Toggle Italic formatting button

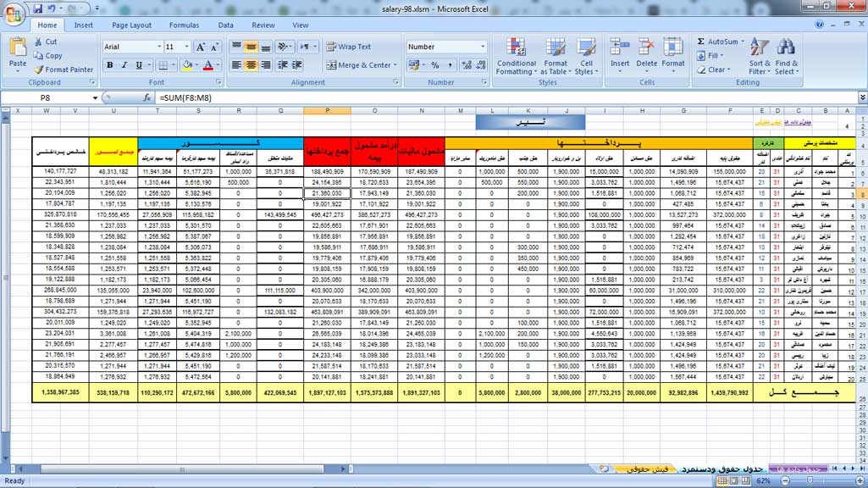[124, 65]
